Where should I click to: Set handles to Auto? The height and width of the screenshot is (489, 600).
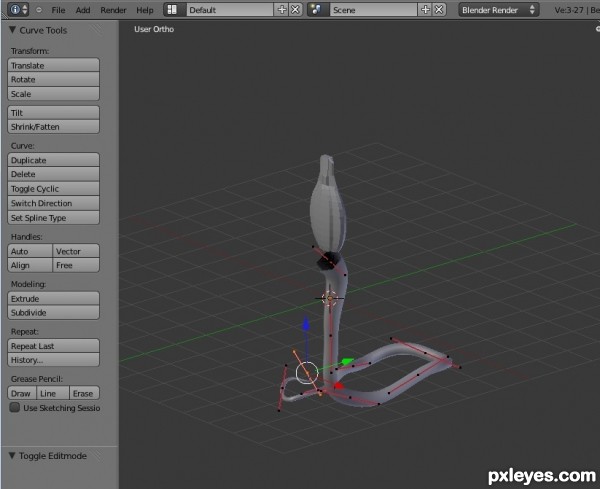pos(30,251)
